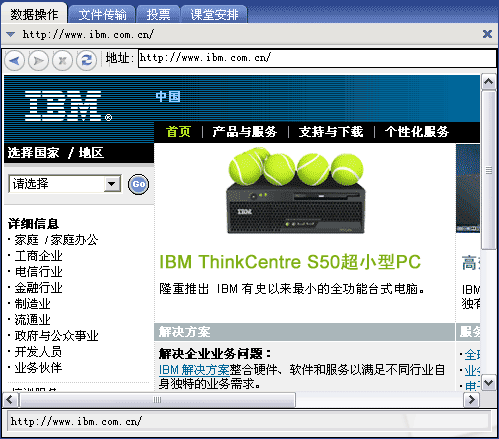499x439 pixels.
Task: Click the round Go button
Action: pos(139,184)
